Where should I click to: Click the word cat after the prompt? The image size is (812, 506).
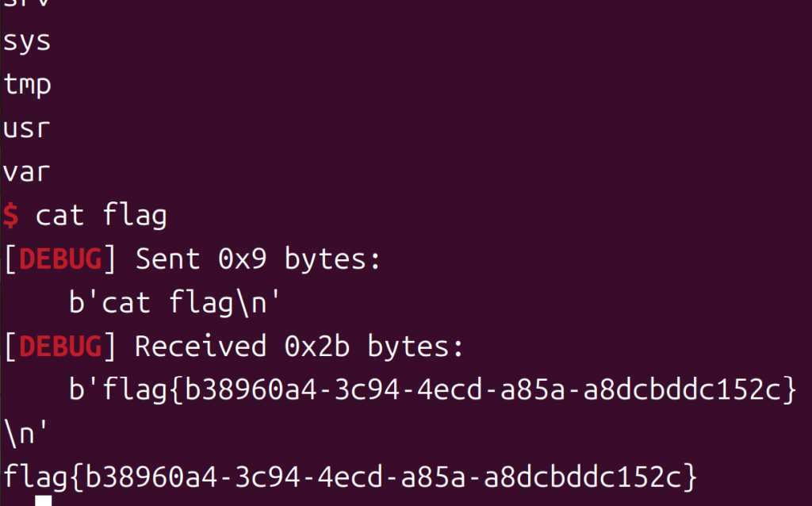[60, 215]
